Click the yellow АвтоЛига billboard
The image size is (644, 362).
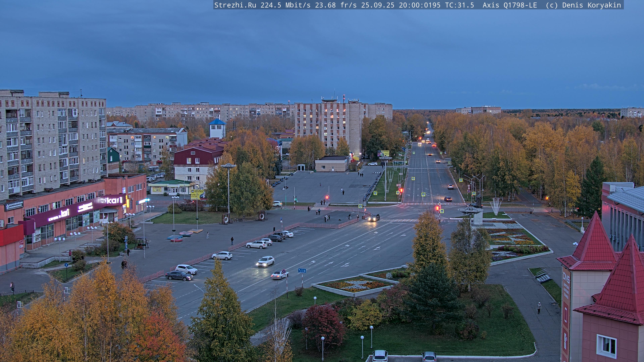coord(197,194)
